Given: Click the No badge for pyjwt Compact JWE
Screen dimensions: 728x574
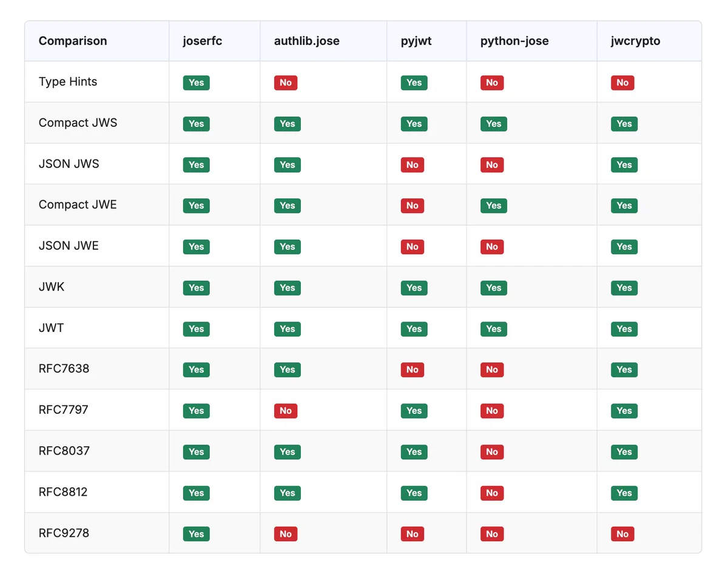Looking at the screenshot, I should pos(413,206).
